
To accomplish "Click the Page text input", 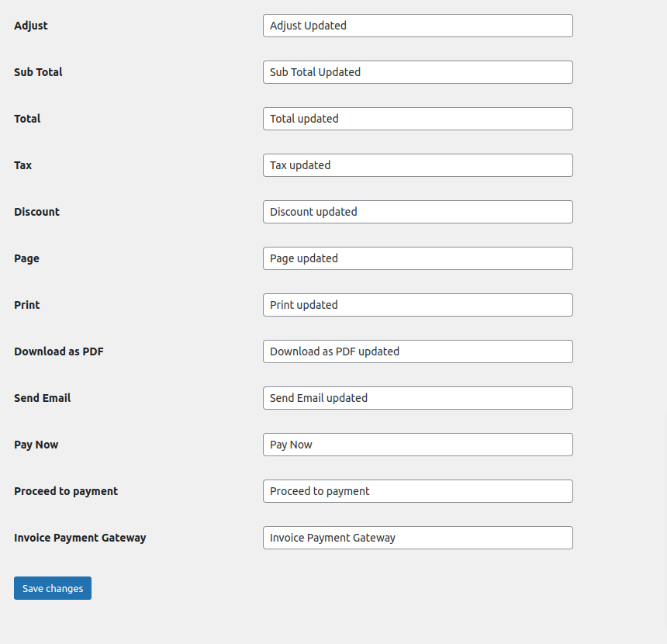I will pyautogui.click(x=418, y=258).
